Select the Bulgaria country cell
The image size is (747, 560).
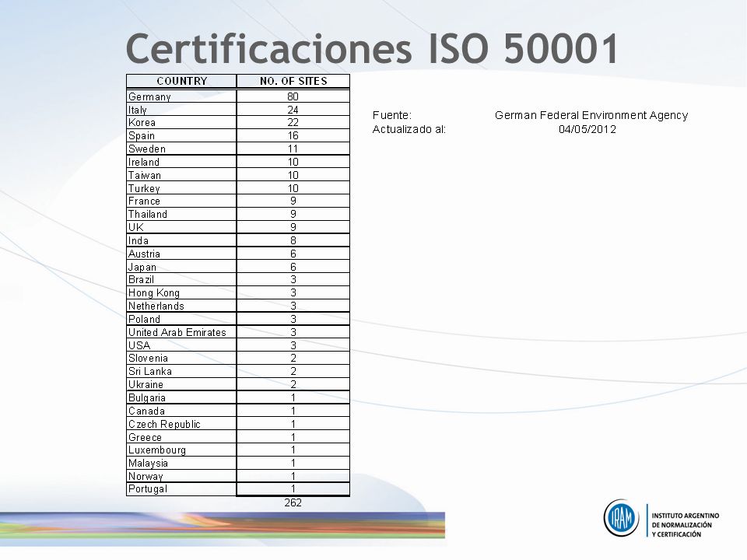tap(181, 397)
